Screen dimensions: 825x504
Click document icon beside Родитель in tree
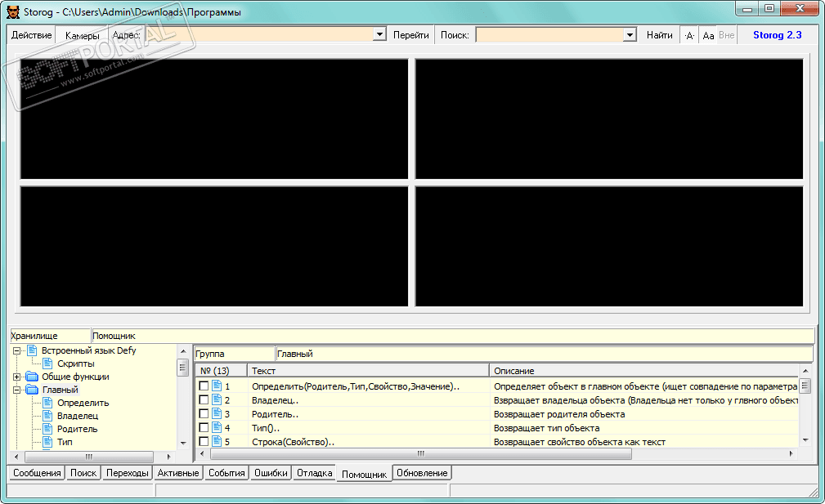click(48, 429)
